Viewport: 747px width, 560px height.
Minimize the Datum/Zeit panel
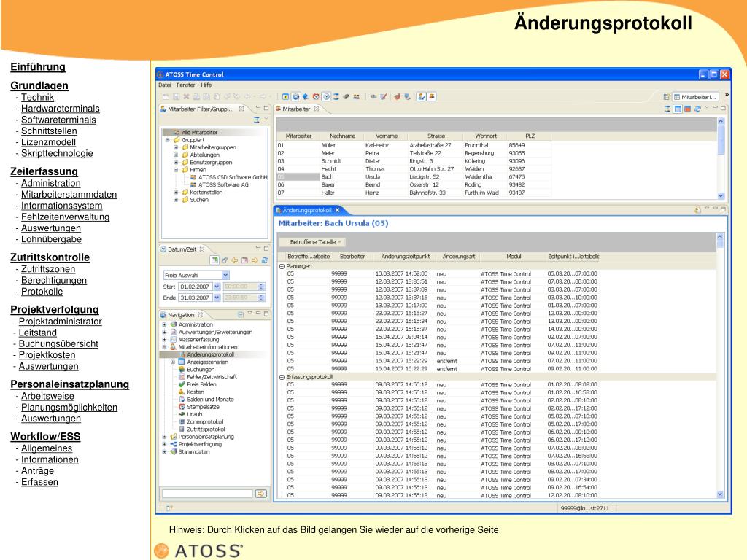tap(258, 248)
